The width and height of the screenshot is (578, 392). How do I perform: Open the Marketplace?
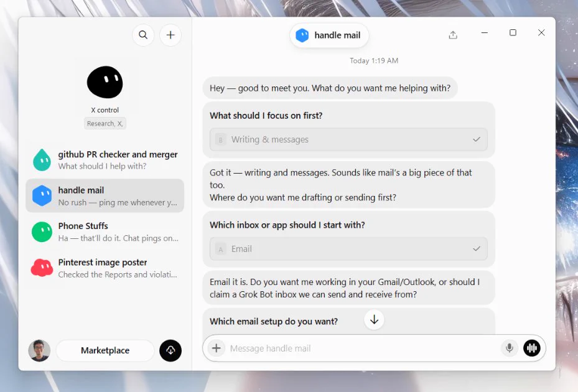coord(105,350)
